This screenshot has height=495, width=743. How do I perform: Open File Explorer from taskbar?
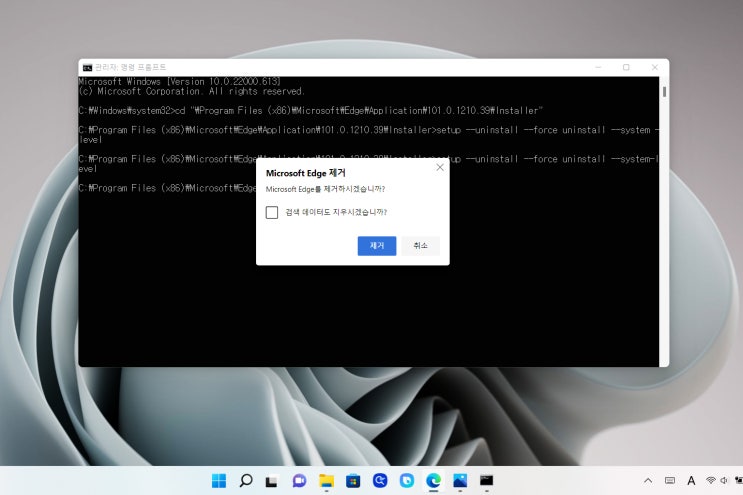pyautogui.click(x=326, y=481)
